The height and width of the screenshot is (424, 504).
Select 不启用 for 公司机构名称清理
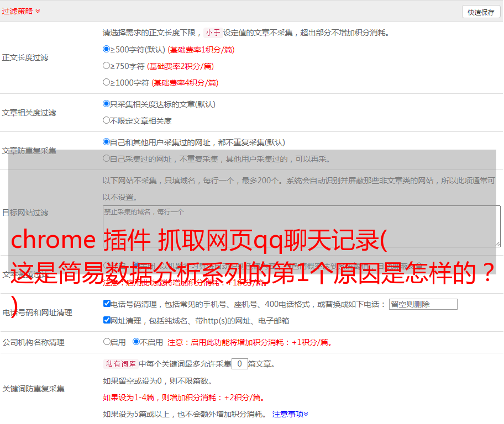click(136, 342)
